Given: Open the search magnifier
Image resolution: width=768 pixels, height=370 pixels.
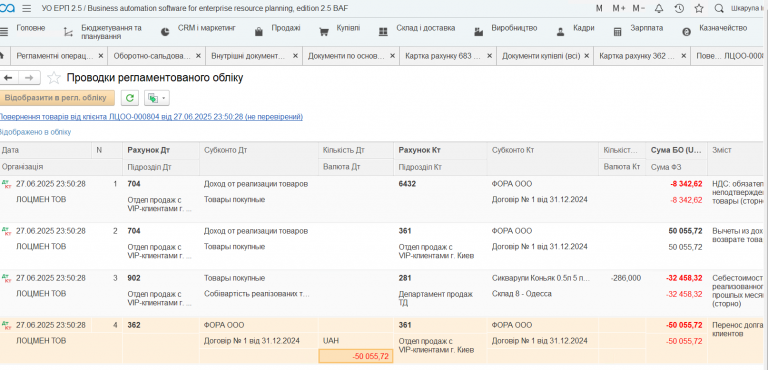Looking at the screenshot, I should 719,8.
